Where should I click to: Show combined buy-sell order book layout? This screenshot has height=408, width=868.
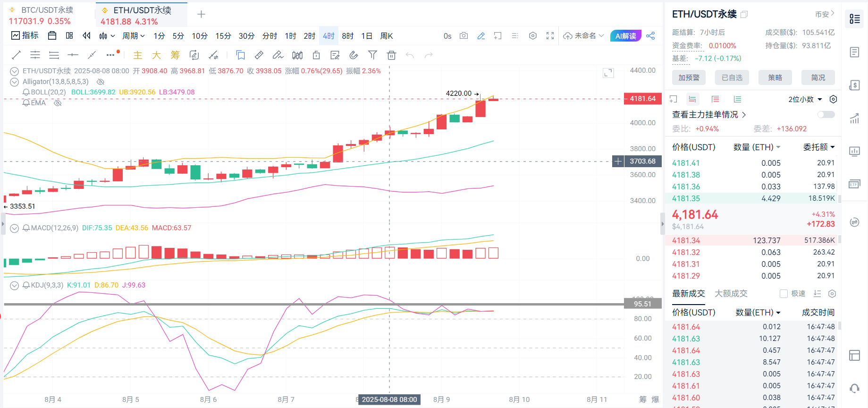click(x=692, y=99)
